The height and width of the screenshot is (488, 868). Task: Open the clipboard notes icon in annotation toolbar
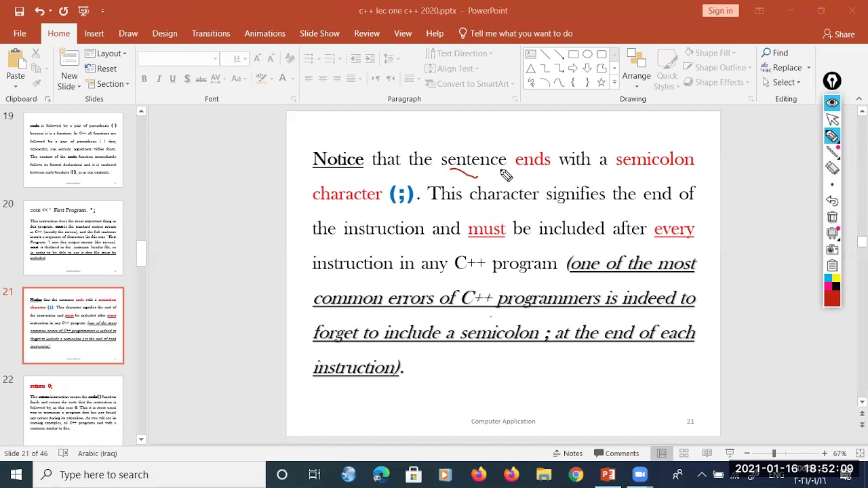pyautogui.click(x=832, y=266)
